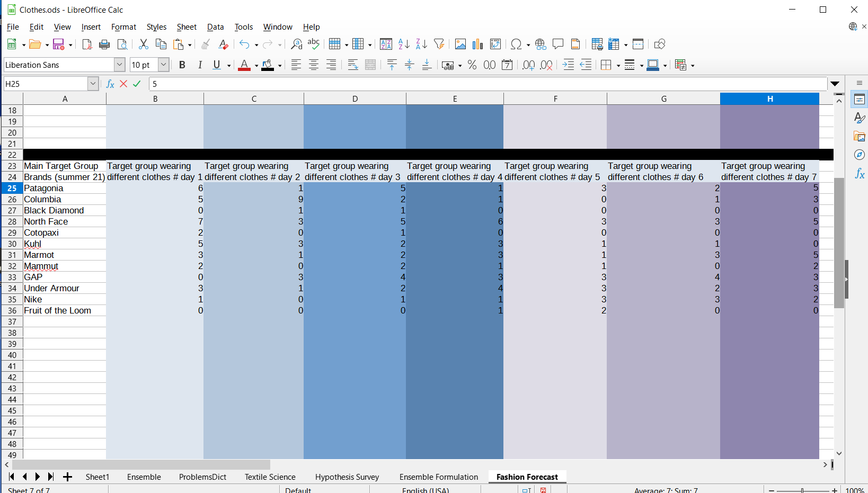Open the Borders dropdown arrow
The width and height of the screenshot is (868, 493).
click(618, 66)
